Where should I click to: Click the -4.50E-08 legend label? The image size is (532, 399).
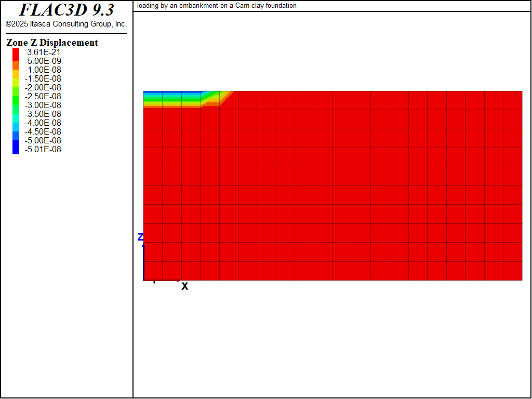point(44,131)
